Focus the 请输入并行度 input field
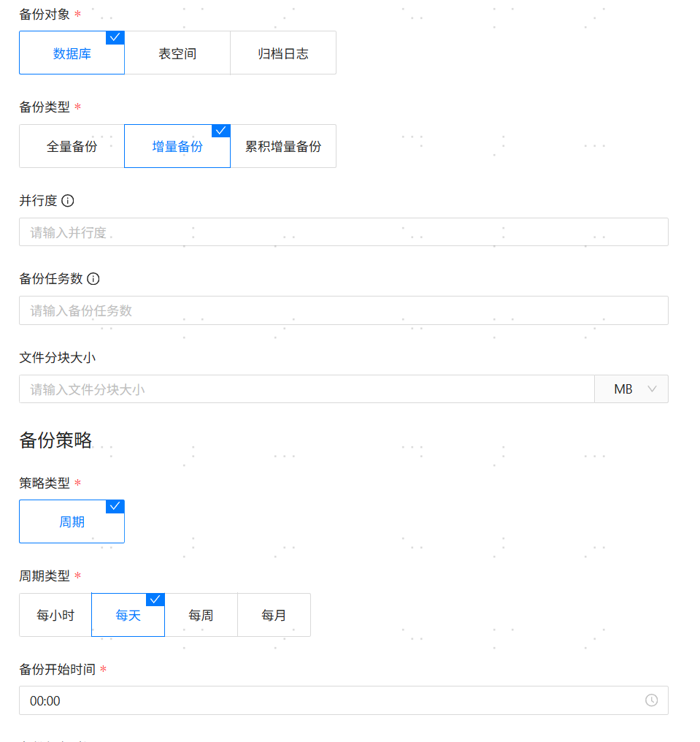Screen dimensions: 700x742 [x=343, y=232]
